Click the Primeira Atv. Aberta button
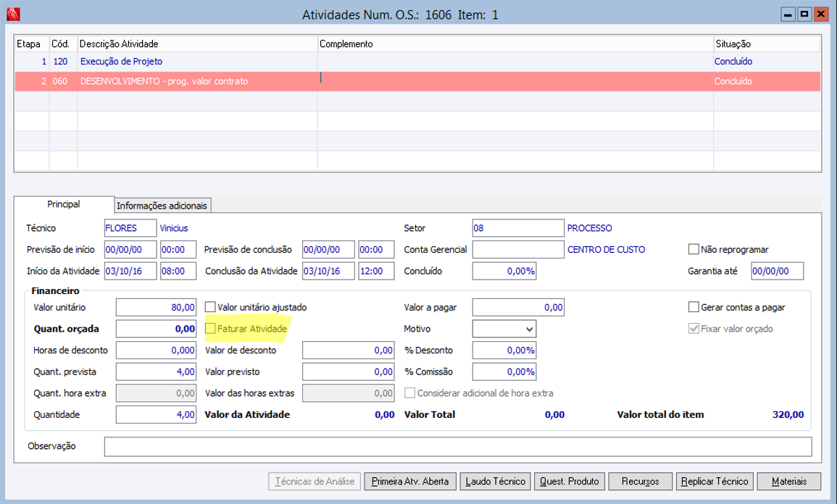837x504 pixels. tap(410, 482)
